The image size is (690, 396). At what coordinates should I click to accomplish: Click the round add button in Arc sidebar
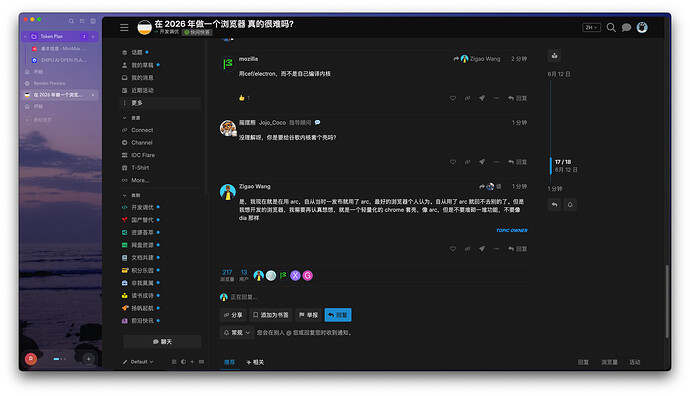point(88,359)
